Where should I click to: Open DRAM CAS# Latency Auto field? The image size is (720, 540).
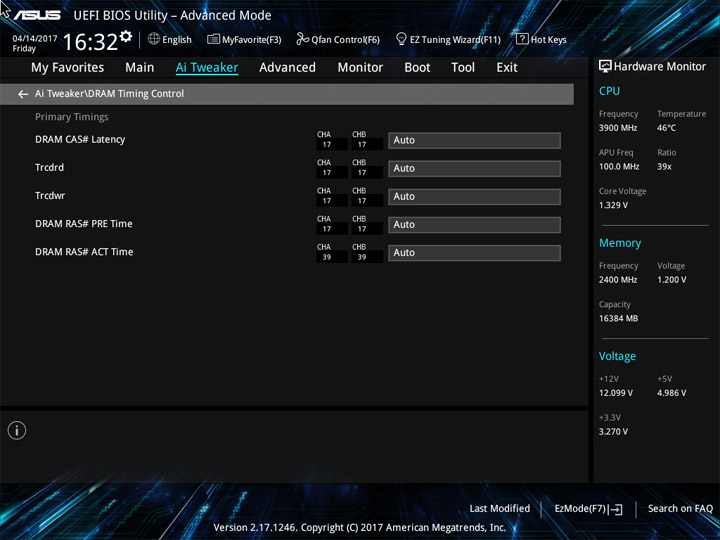pyautogui.click(x=474, y=141)
